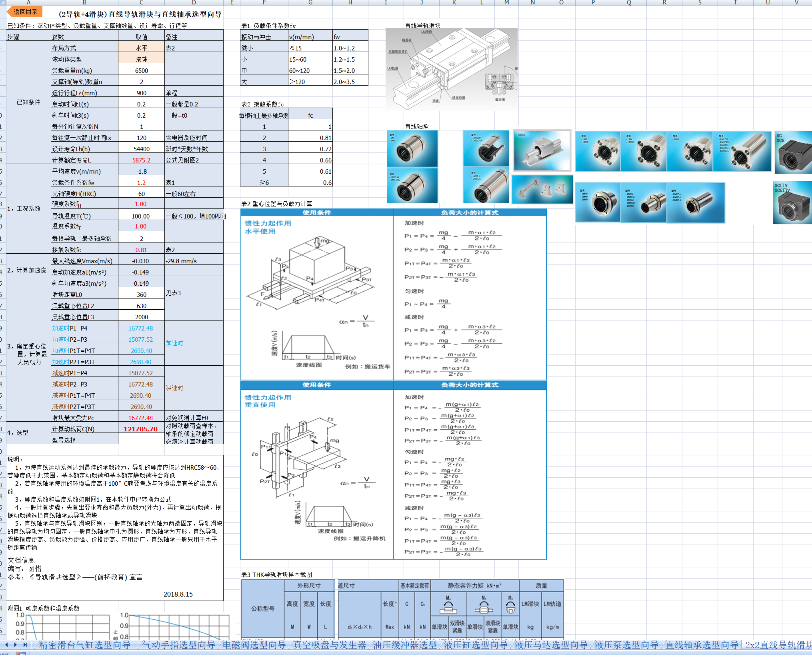This screenshot has width=812, height=655.
Task: Click the SC-V SCE-V housing block image
Action: point(793,202)
